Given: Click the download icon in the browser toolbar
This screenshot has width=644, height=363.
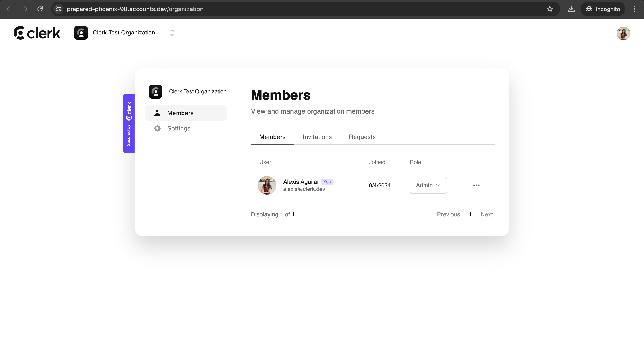Looking at the screenshot, I should pos(571,9).
